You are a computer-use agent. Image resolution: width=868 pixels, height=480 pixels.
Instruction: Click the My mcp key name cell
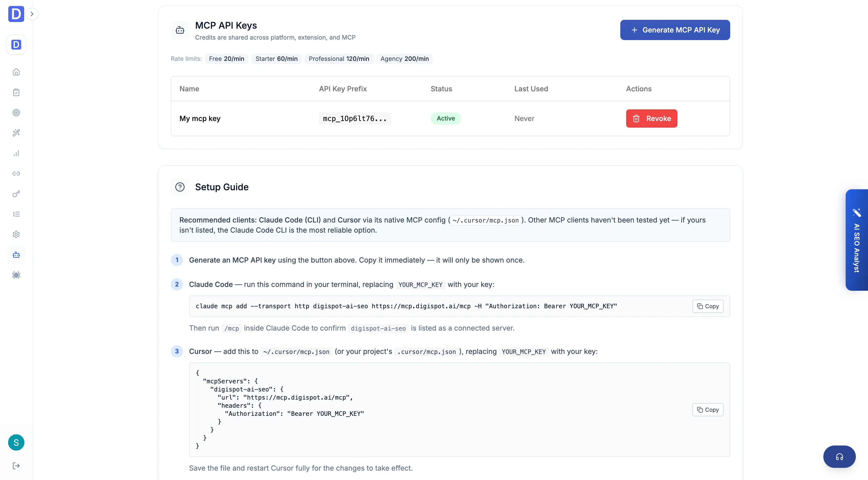point(200,118)
